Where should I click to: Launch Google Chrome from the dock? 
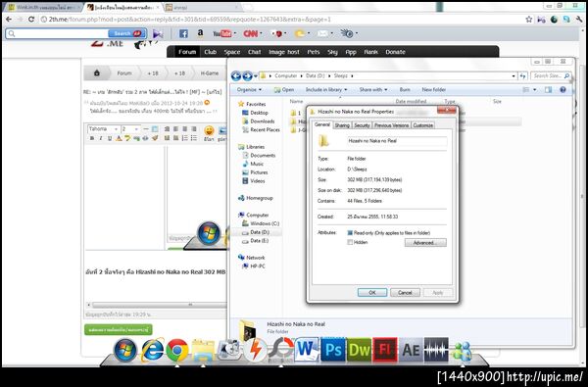point(177,350)
